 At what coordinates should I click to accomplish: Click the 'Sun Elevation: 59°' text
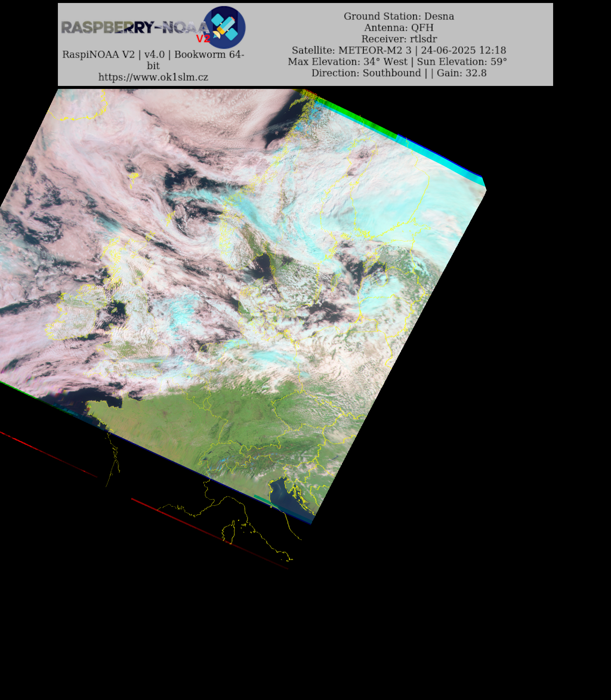point(462,62)
